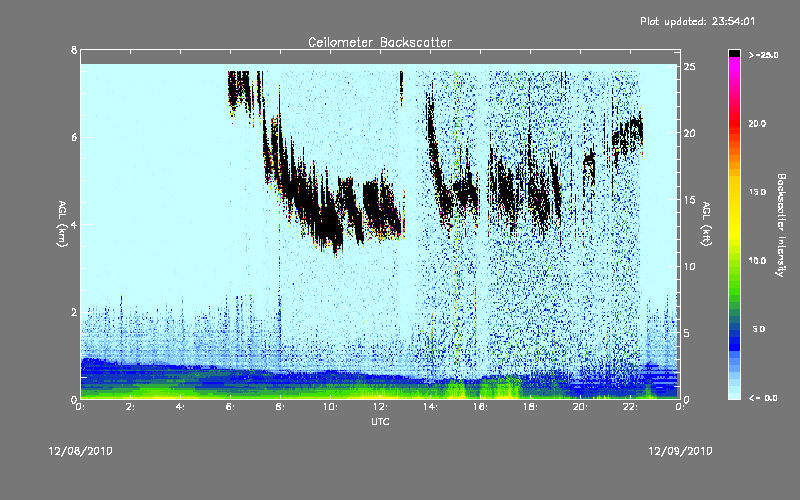Click the '2:' UTC hour tick label
The width and height of the screenshot is (800, 500).
pos(131,407)
